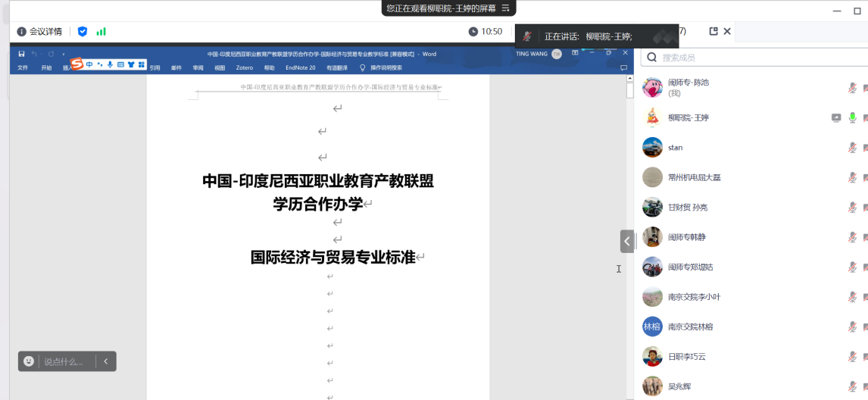The image size is (868, 400).
Task: Collapse the members side panel with the arrow
Action: tap(627, 242)
